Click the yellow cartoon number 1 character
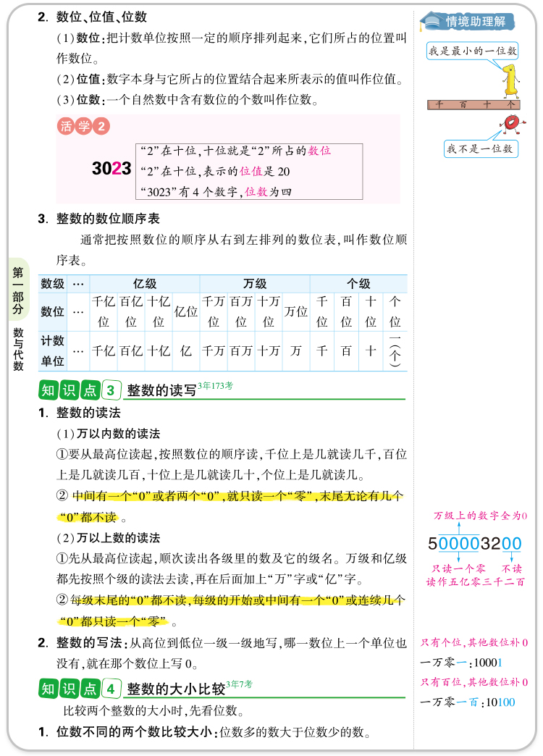This screenshot has height=756, width=543. tap(510, 81)
